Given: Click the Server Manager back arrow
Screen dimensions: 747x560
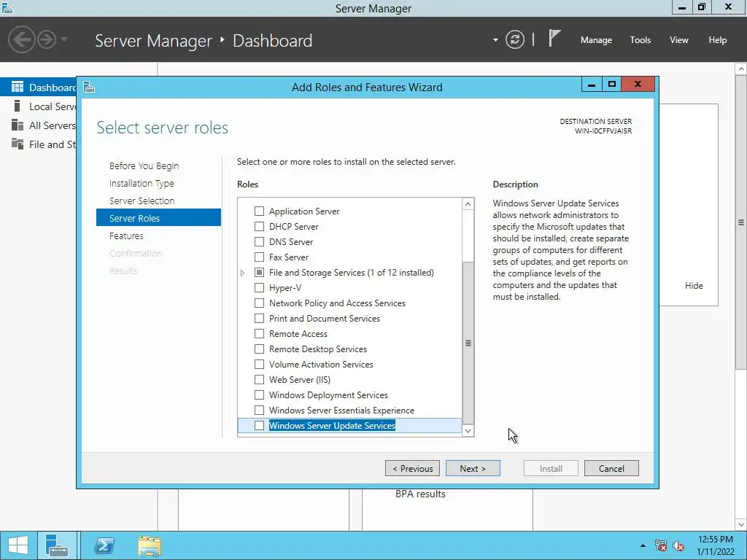Looking at the screenshot, I should (x=22, y=39).
